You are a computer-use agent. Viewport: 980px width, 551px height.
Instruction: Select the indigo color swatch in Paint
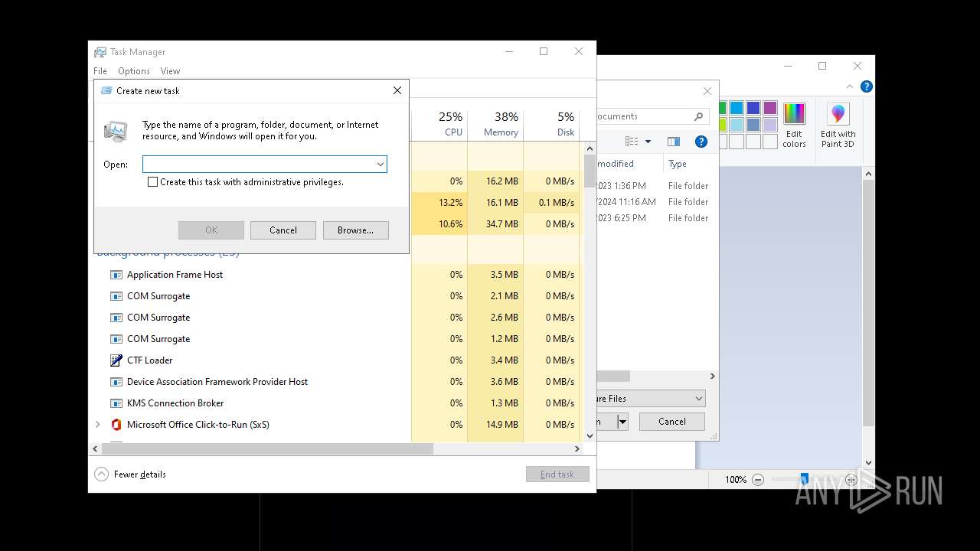click(x=753, y=108)
